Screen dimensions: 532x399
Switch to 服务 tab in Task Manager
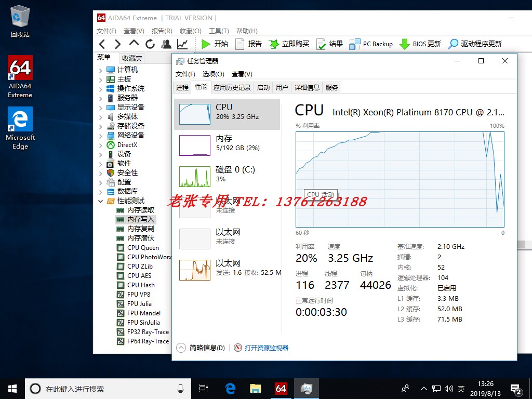331,87
